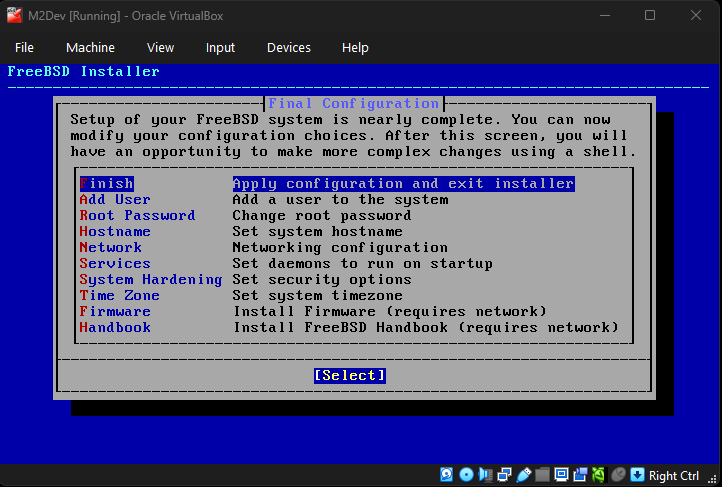
Task: Click the green CPU virtualization status icon
Action: coord(599,475)
